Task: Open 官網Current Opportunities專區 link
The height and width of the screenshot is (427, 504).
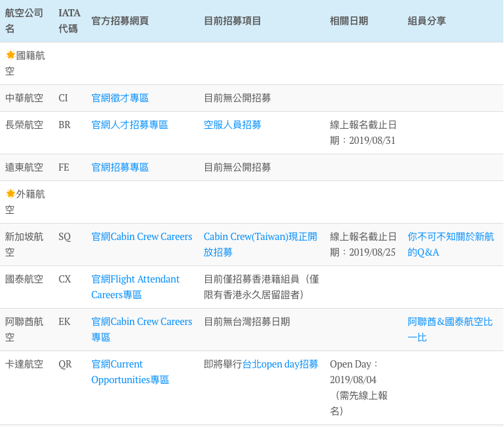Action: tap(130, 371)
